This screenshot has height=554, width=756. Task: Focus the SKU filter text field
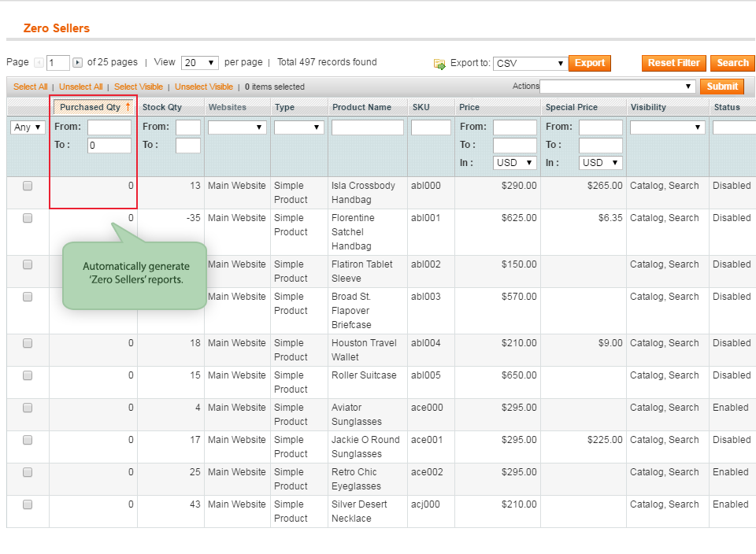point(431,127)
